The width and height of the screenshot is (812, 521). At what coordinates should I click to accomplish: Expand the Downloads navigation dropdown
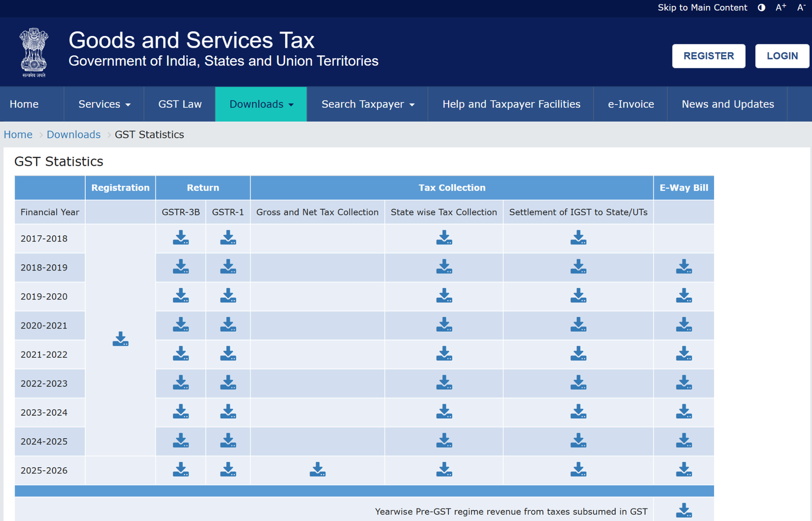pos(261,104)
